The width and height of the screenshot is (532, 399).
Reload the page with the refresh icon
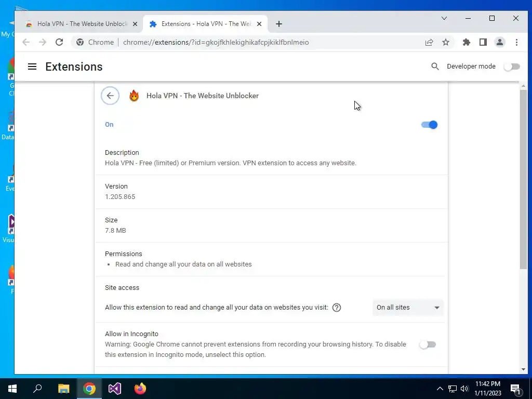(x=59, y=42)
